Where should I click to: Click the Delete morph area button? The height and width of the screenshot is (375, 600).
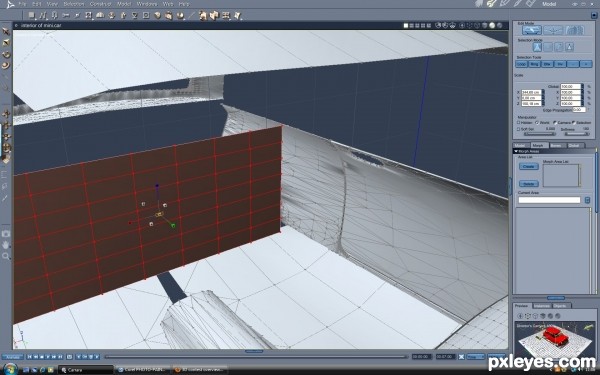tap(528, 184)
